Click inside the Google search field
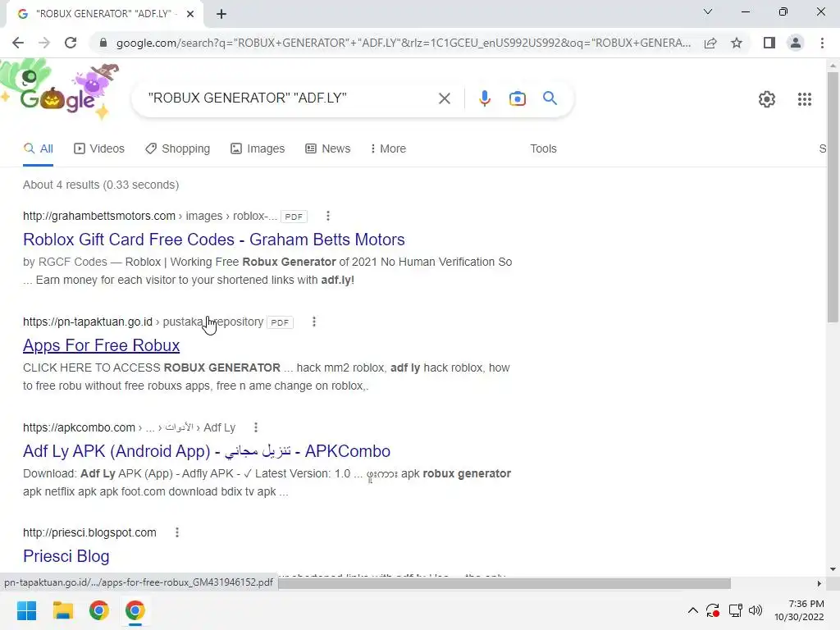Viewport: 840px width, 630px height. (290, 98)
